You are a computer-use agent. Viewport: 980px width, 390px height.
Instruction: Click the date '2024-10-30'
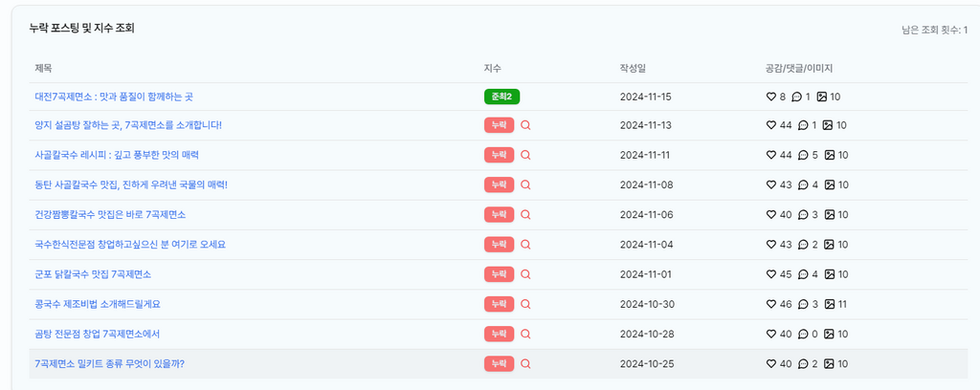[647, 304]
